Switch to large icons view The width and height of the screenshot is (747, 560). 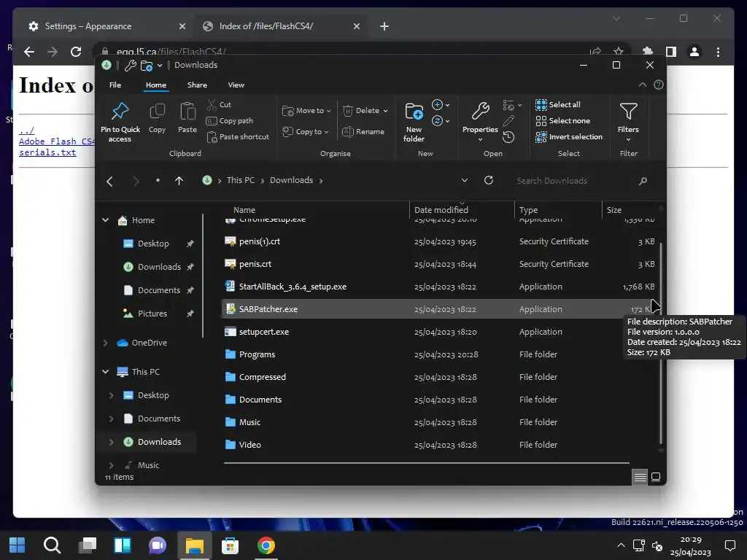point(656,477)
